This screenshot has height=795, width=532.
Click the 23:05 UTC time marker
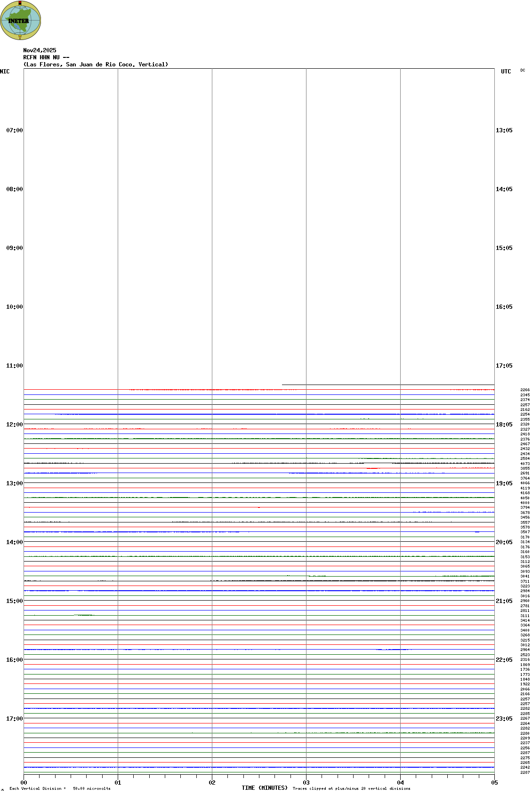[504, 719]
